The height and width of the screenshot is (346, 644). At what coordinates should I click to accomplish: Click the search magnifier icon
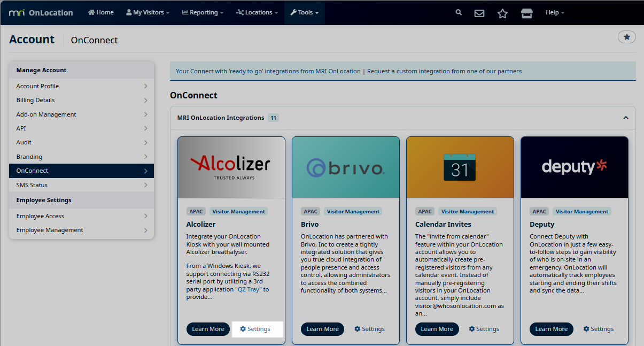click(458, 13)
